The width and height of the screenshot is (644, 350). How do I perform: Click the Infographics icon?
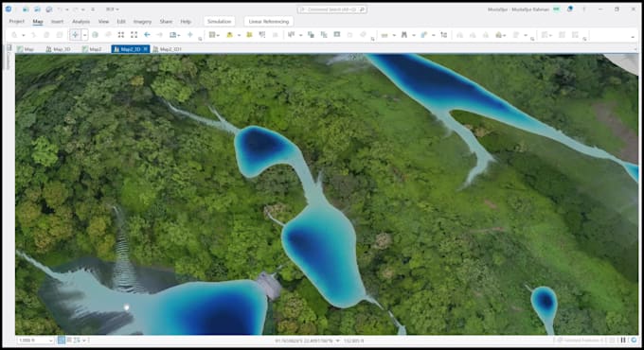(x=424, y=35)
